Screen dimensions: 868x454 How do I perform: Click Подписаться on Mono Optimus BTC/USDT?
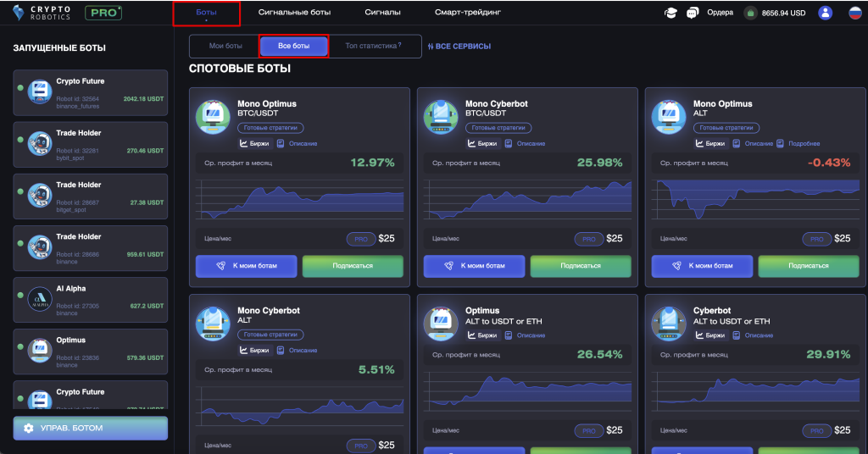353,266
